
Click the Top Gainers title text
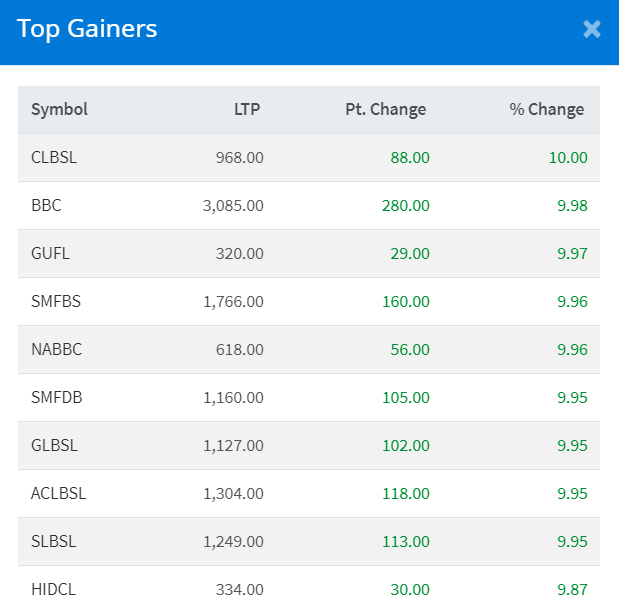click(87, 29)
